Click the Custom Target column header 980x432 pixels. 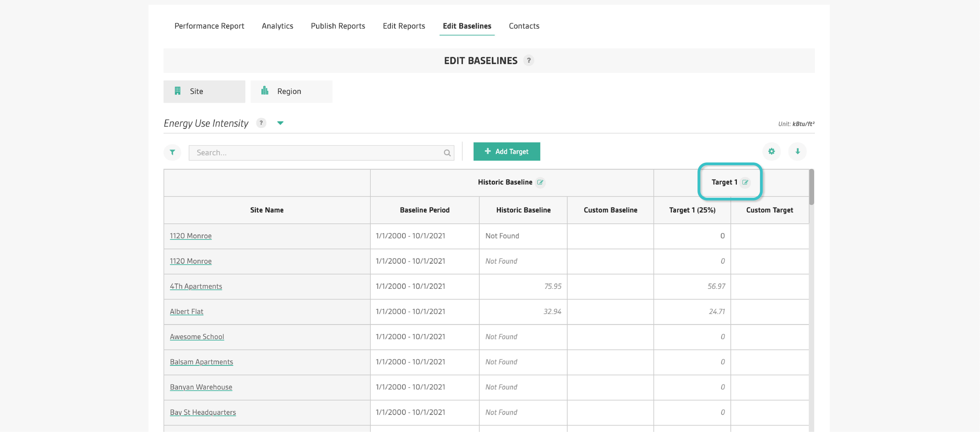coord(769,210)
